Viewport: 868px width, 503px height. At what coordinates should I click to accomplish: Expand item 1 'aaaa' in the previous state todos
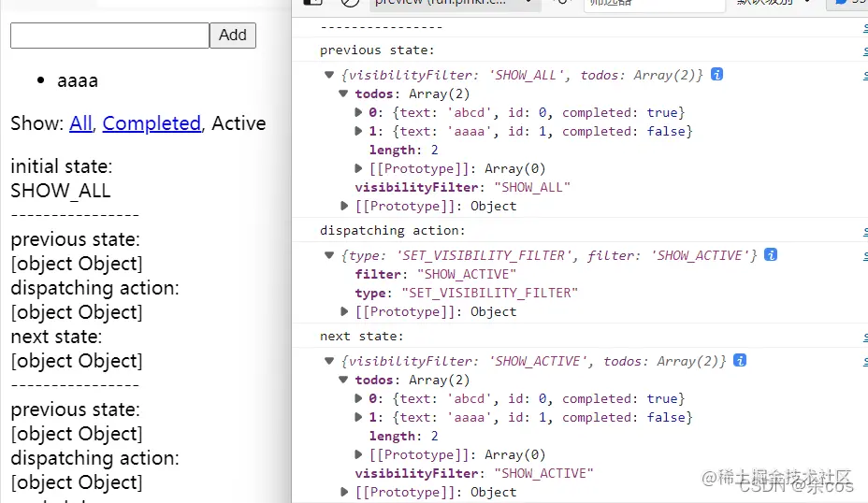click(x=358, y=131)
